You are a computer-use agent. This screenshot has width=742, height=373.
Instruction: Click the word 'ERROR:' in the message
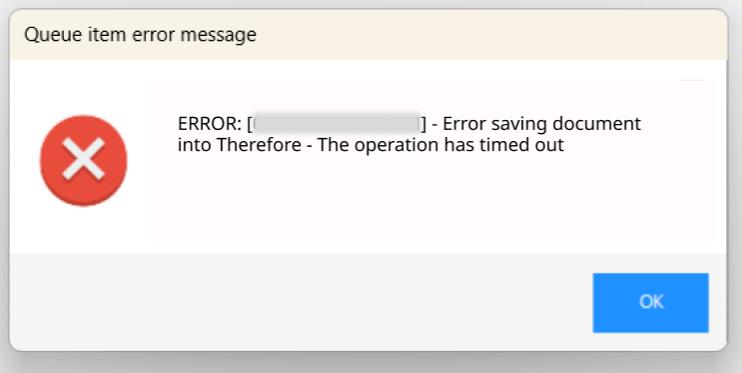coord(210,124)
